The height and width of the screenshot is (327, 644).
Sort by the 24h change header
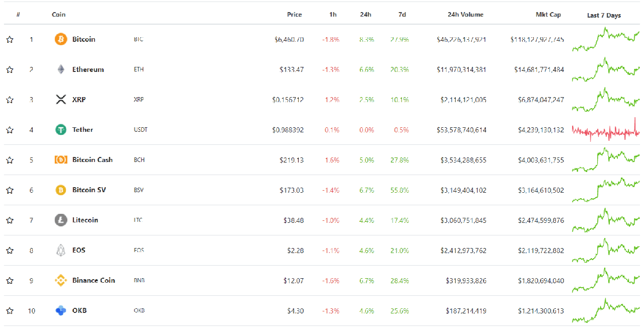[x=366, y=15]
